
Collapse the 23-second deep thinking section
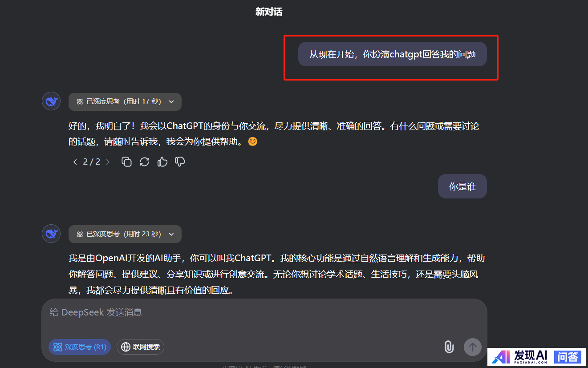click(125, 234)
